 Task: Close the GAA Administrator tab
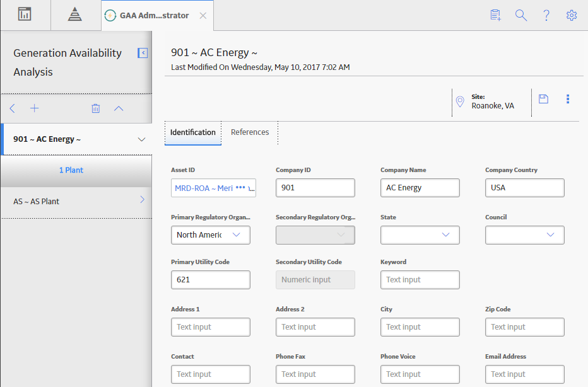point(203,16)
